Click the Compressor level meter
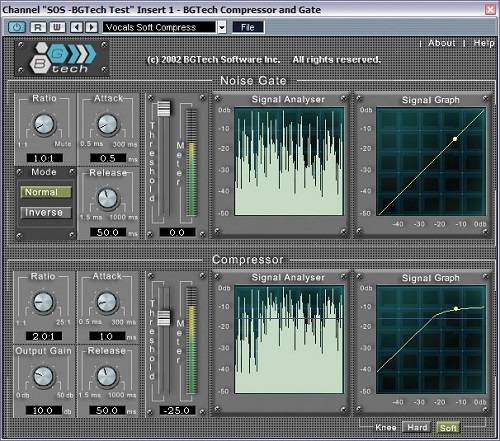The width and height of the screenshot is (500, 441). pyautogui.click(x=191, y=341)
